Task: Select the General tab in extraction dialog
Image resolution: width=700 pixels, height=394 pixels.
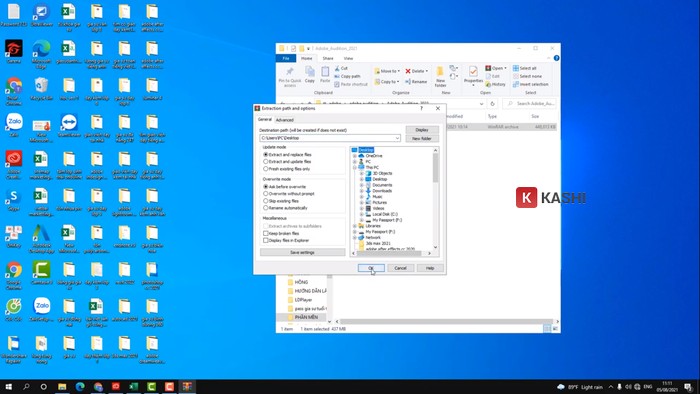Action: [x=265, y=120]
